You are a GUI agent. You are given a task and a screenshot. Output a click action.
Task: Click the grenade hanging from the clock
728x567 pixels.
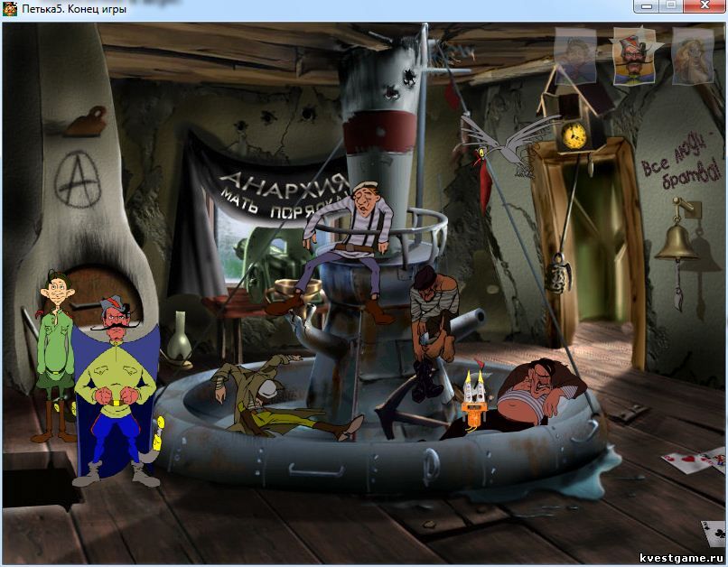pos(557,274)
